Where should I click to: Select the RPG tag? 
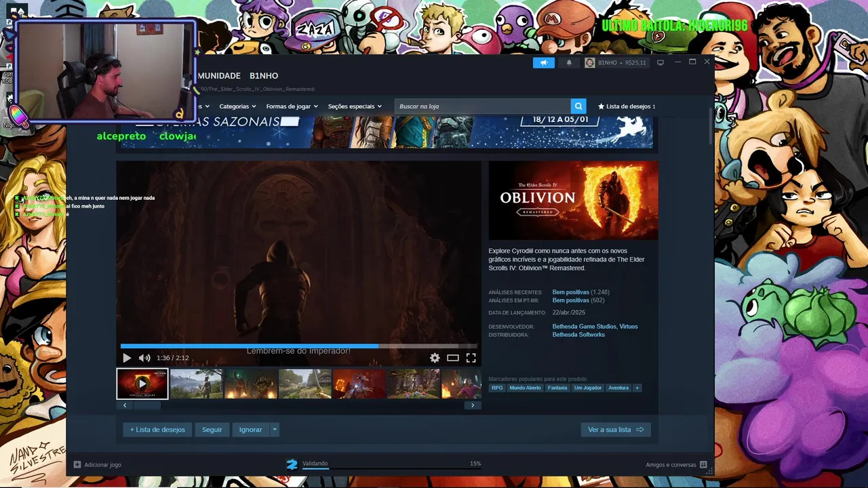tap(497, 388)
